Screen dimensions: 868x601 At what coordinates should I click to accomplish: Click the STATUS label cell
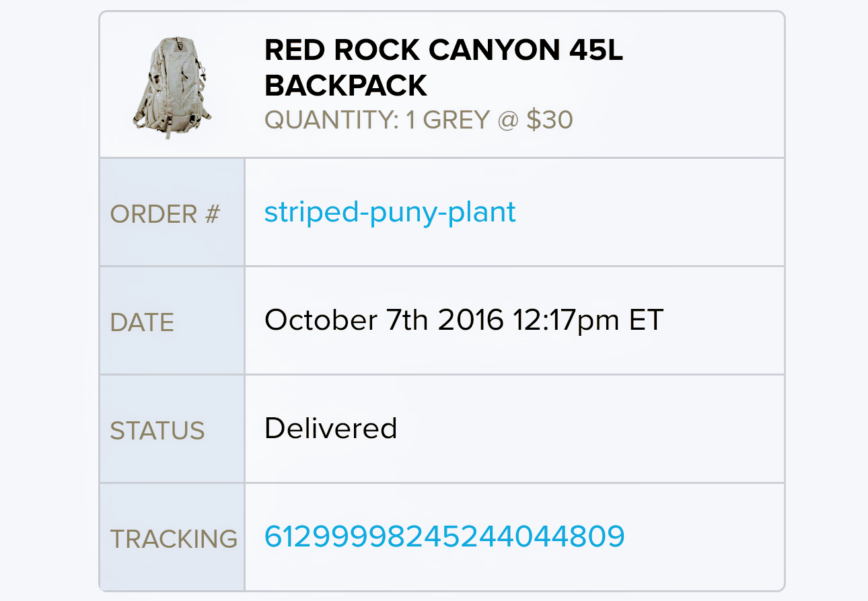(x=157, y=431)
